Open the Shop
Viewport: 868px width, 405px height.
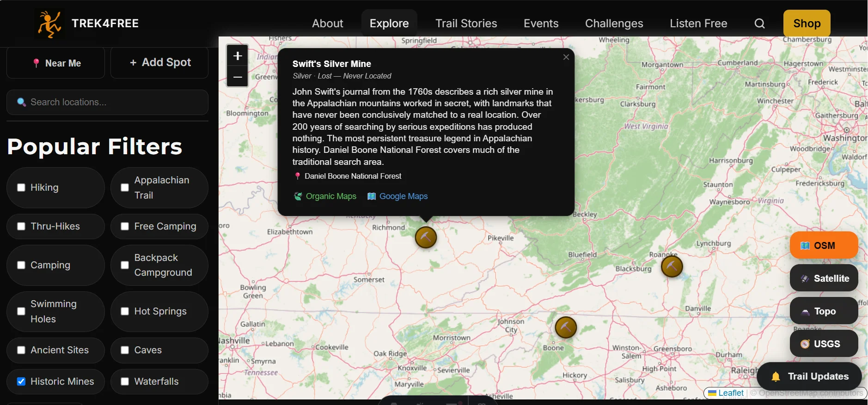click(807, 24)
